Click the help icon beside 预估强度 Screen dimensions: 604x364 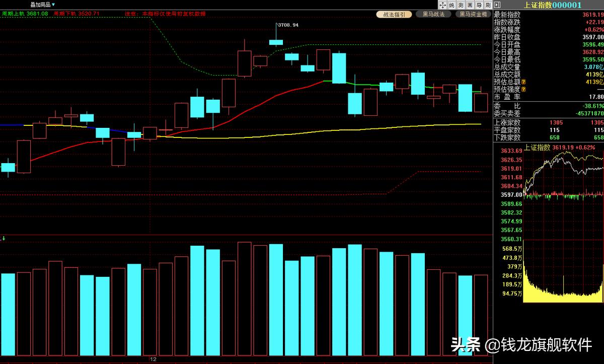[523, 89]
